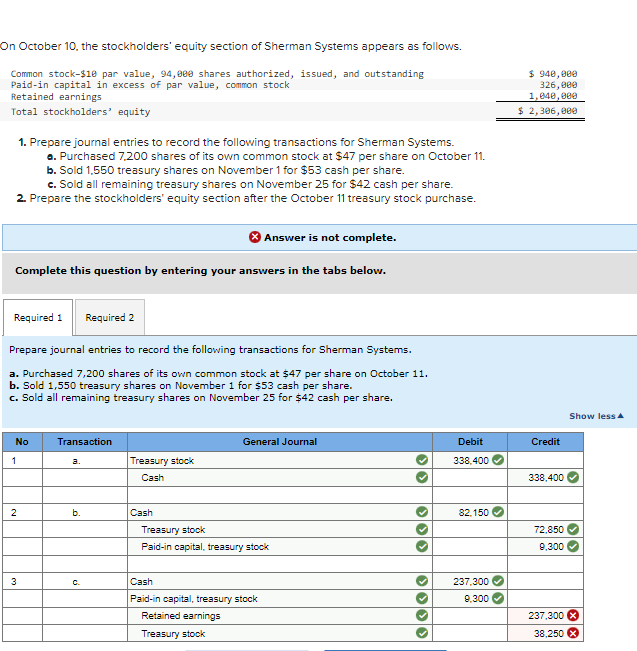Open the Required 1 tab
This screenshot has height=651, width=637.
[38, 317]
